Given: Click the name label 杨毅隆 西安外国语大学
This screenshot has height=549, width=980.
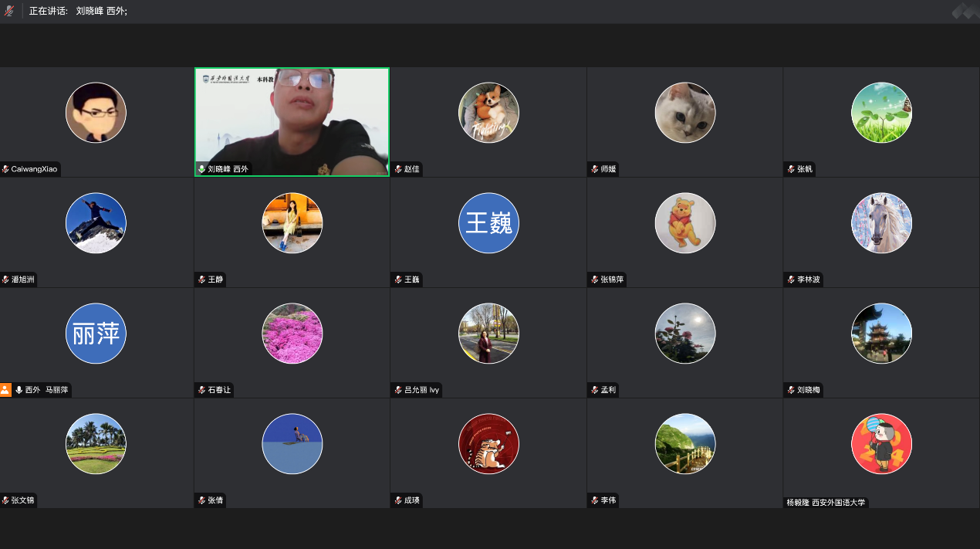Looking at the screenshot, I should pyautogui.click(x=826, y=502).
